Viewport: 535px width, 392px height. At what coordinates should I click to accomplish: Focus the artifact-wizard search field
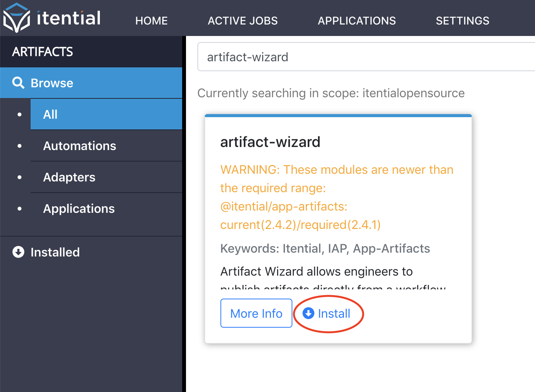[x=366, y=57]
